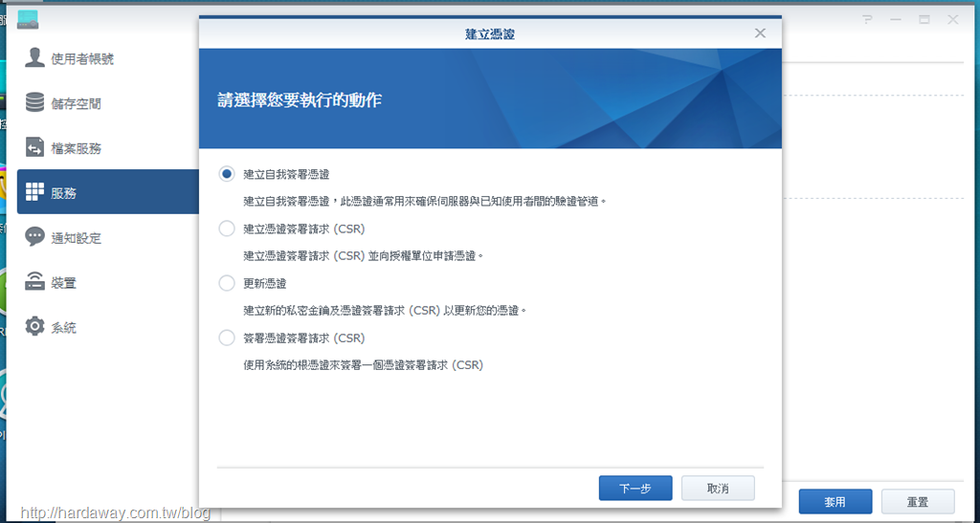
Task: Click heading 請選擇您要執行的動作
Action: click(x=300, y=99)
